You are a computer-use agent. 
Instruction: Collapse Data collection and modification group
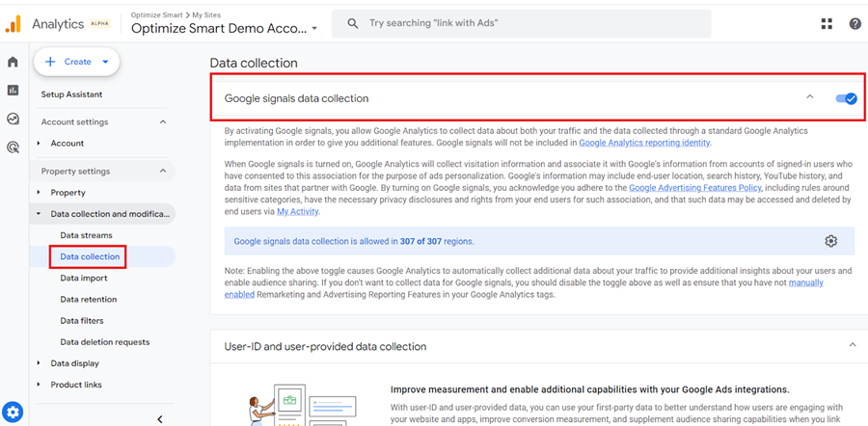[x=39, y=214]
